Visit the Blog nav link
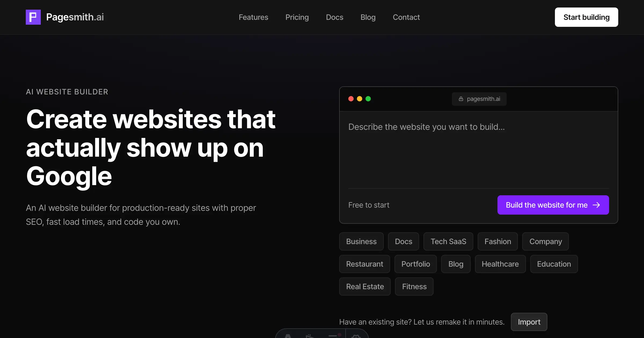The width and height of the screenshot is (644, 338). [368, 17]
